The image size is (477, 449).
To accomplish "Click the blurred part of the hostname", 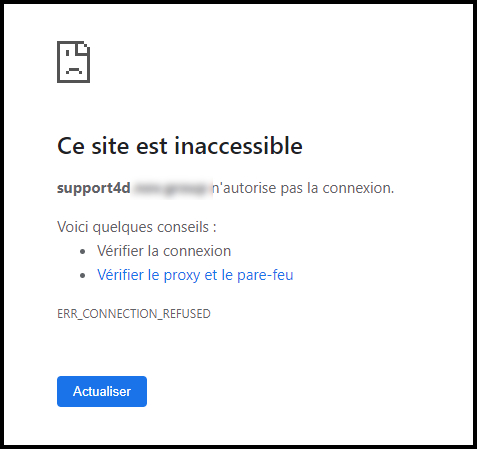I will pos(172,189).
